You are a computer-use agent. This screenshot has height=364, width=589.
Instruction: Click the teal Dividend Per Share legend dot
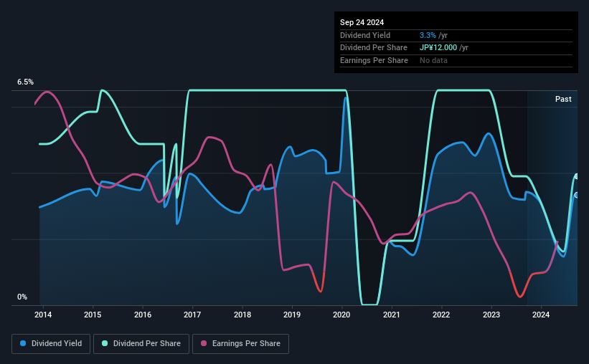pyautogui.click(x=105, y=343)
